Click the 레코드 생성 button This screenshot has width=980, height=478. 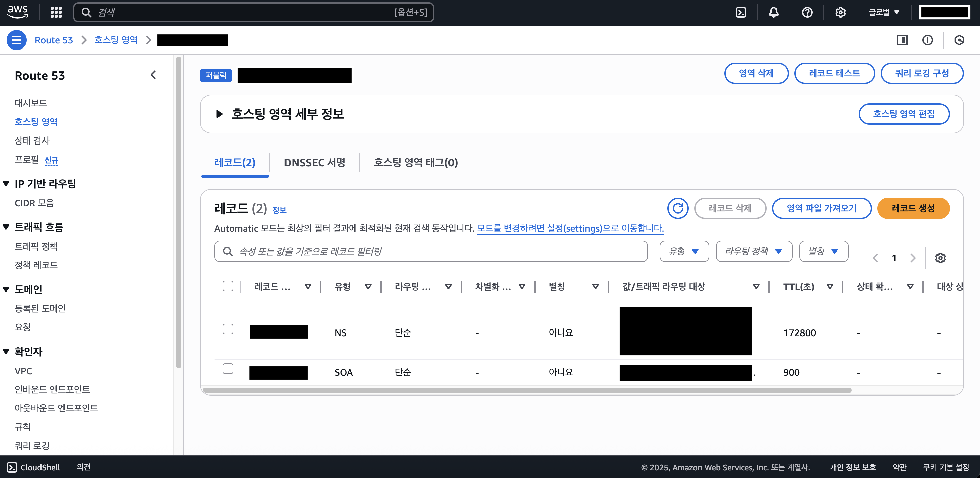click(x=913, y=208)
